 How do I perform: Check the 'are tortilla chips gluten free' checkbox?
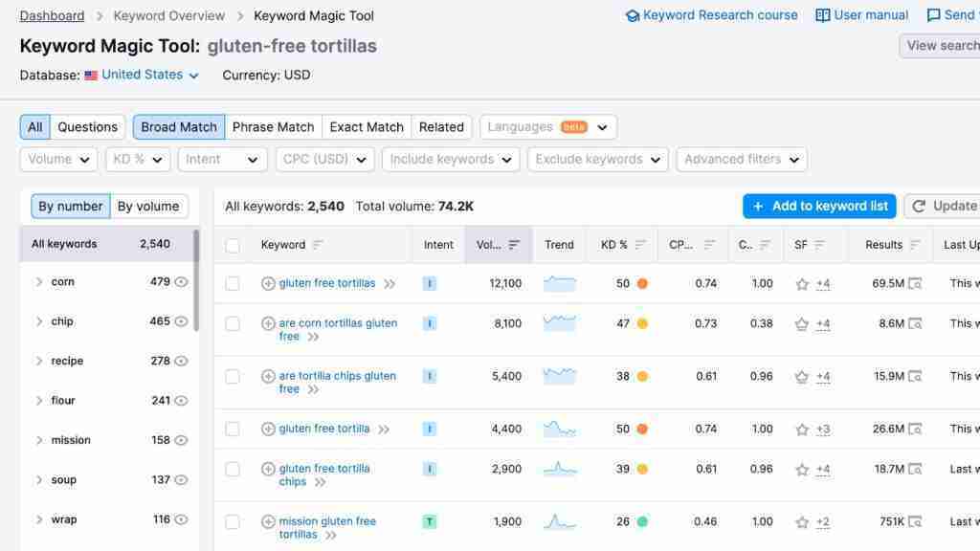pos(233,376)
